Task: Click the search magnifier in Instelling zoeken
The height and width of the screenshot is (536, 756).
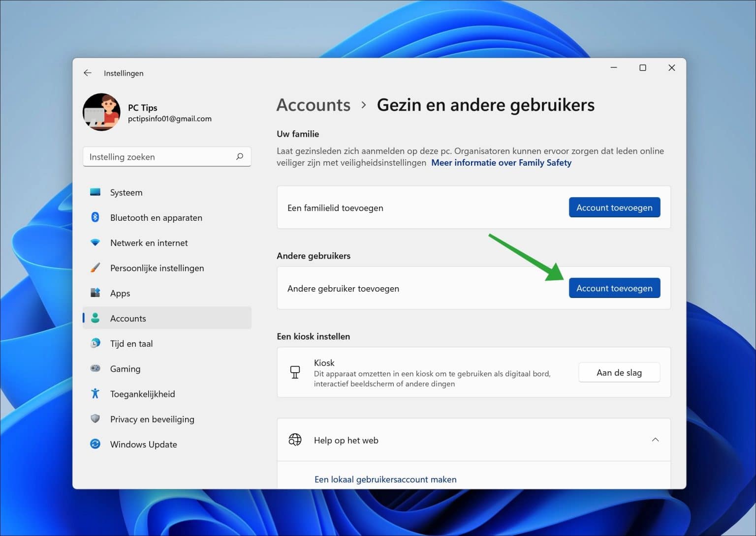Action: [x=240, y=156]
